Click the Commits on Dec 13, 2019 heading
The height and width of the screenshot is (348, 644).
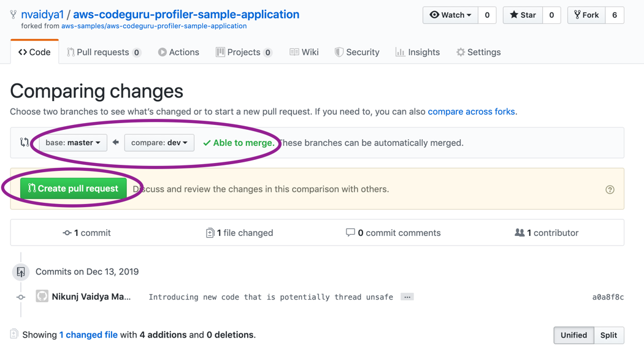click(87, 271)
